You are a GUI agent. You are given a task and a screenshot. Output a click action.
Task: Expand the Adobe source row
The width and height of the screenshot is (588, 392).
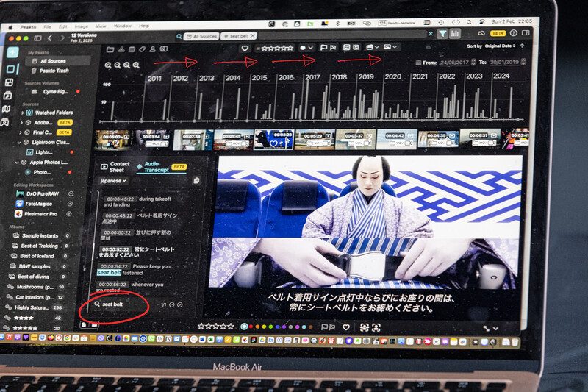pos(21,123)
